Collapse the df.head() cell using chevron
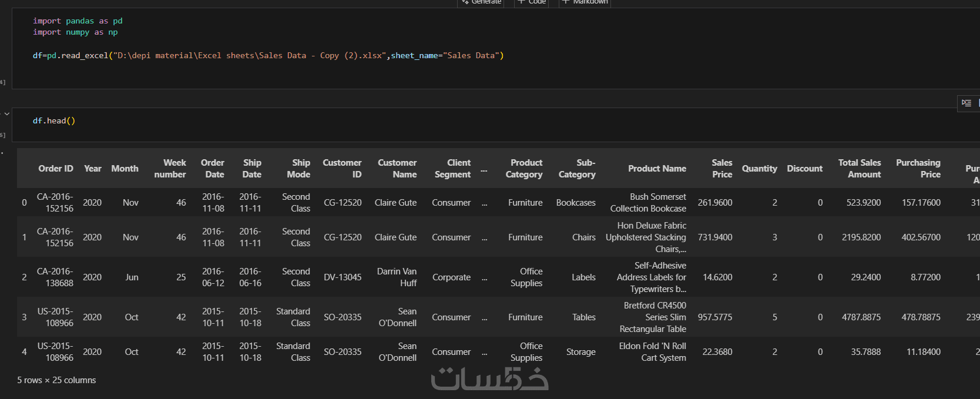The height and width of the screenshot is (399, 980). [x=6, y=114]
